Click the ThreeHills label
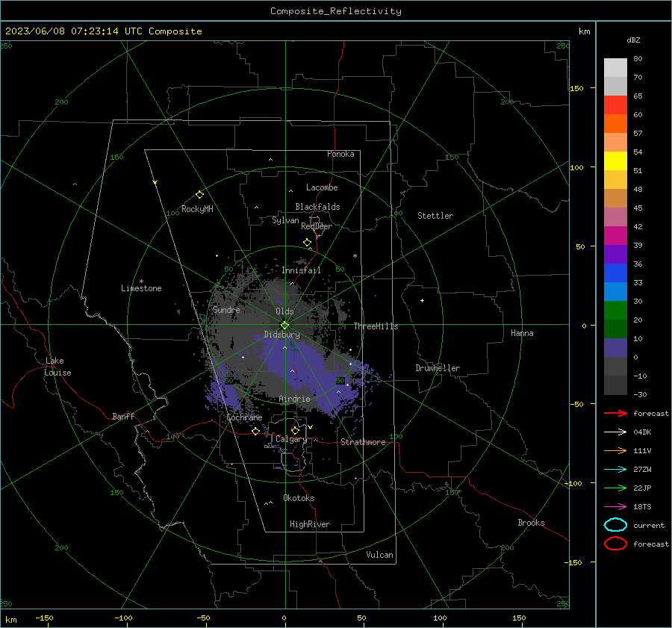The image size is (672, 628). 376,326
